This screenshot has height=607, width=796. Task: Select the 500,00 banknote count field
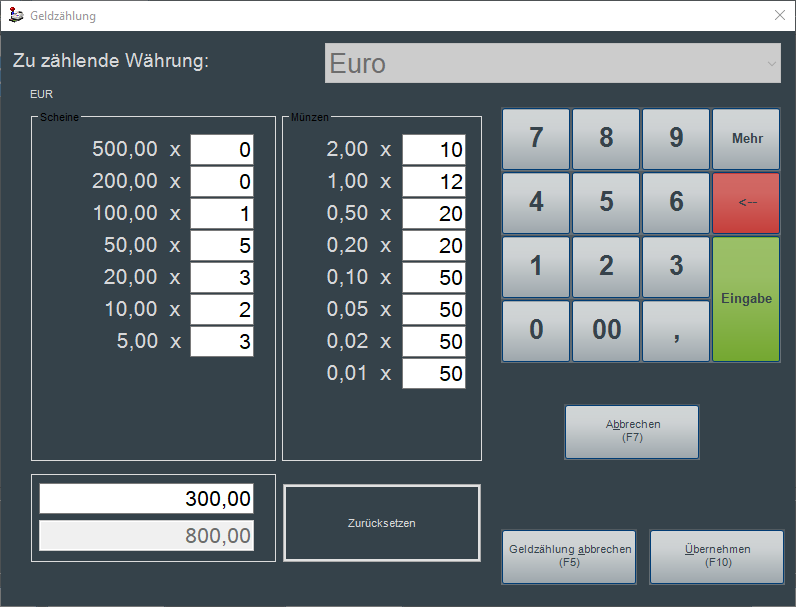click(x=222, y=150)
